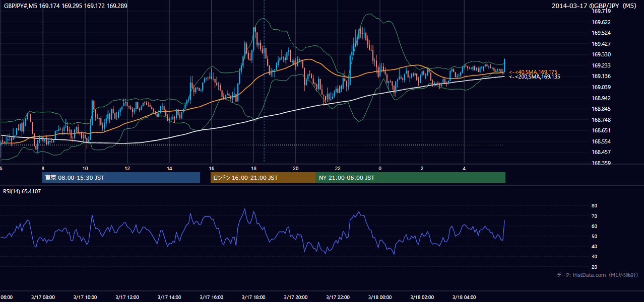Click the 168.942 price axis label
This screenshot has width=644, height=302.
click(x=601, y=98)
